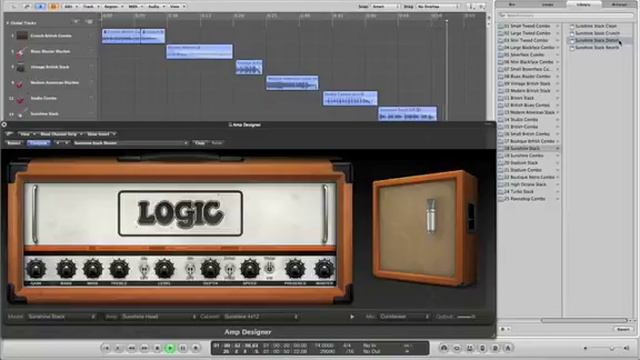Image resolution: width=640 pixels, height=360 pixels.
Task: Open the MIDI menu in Arrange toolbar
Action: [135, 7]
